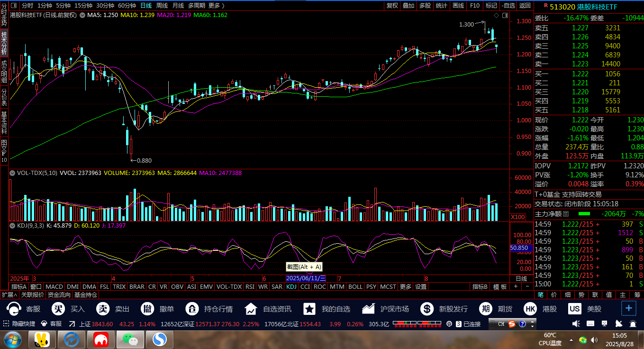Screen dimensions: 644x349
Task: Open the VOL-TDX indicator dropdown arrow
Action: (12, 174)
